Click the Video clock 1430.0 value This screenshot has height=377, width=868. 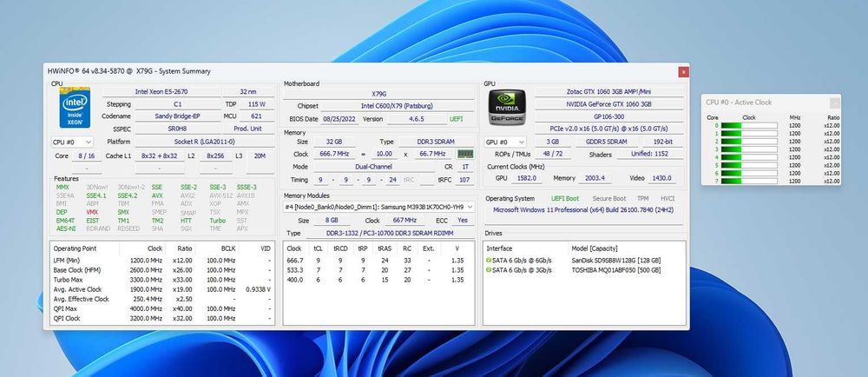(x=661, y=178)
